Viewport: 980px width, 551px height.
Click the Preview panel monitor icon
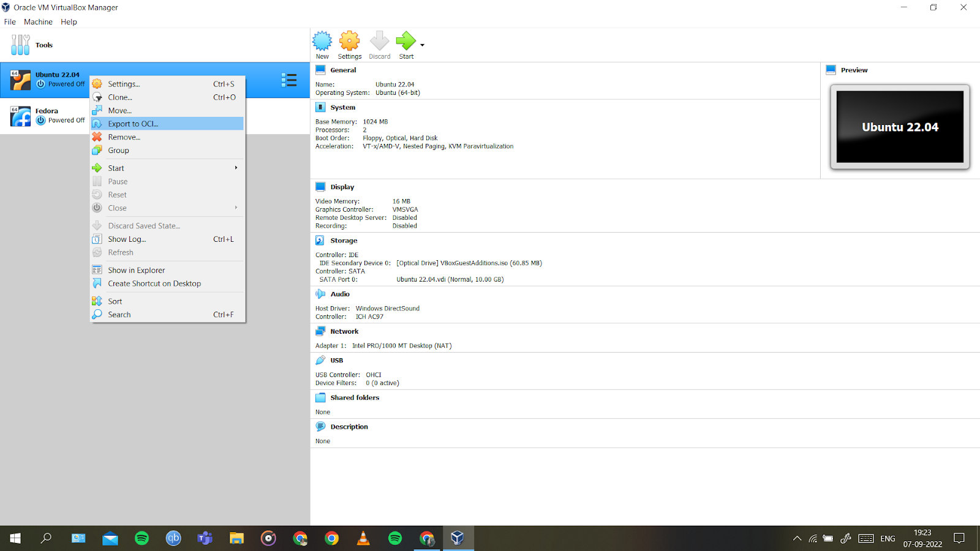point(831,70)
